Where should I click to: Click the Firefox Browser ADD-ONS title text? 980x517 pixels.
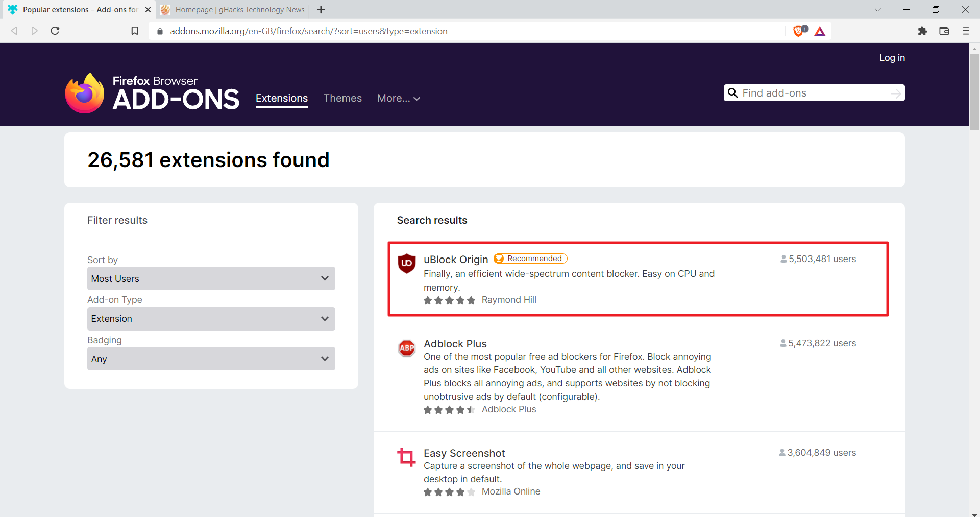pos(176,93)
